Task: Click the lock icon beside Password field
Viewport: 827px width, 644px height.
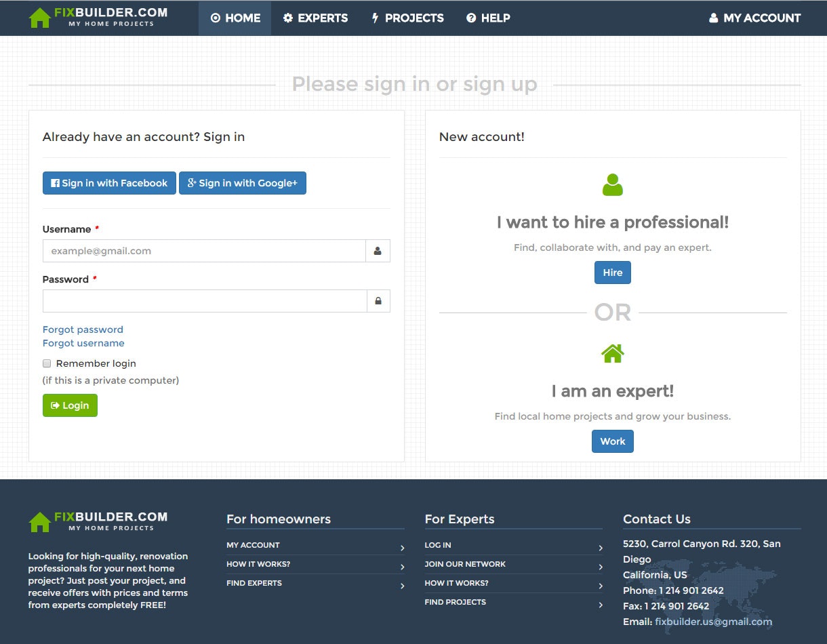Action: click(x=378, y=301)
